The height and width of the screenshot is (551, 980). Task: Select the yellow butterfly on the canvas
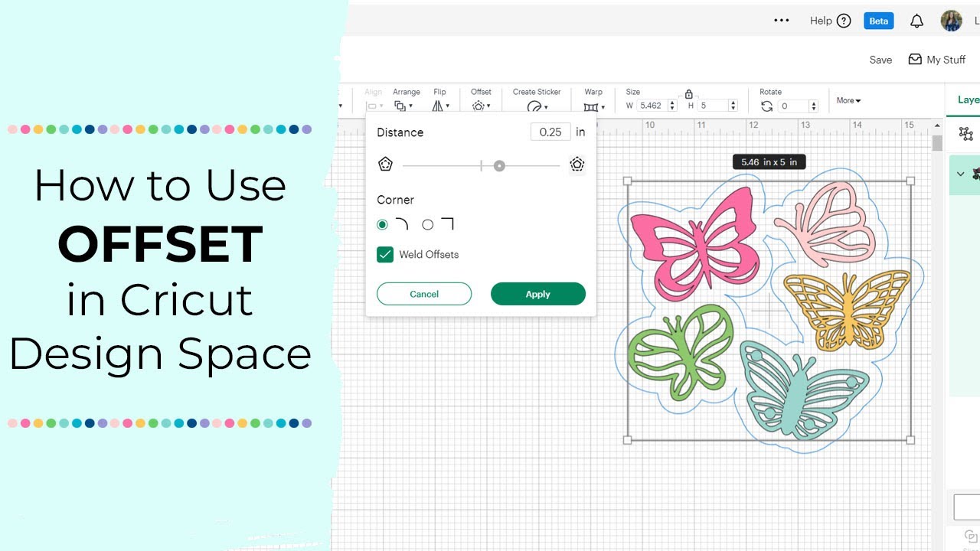pos(848,309)
